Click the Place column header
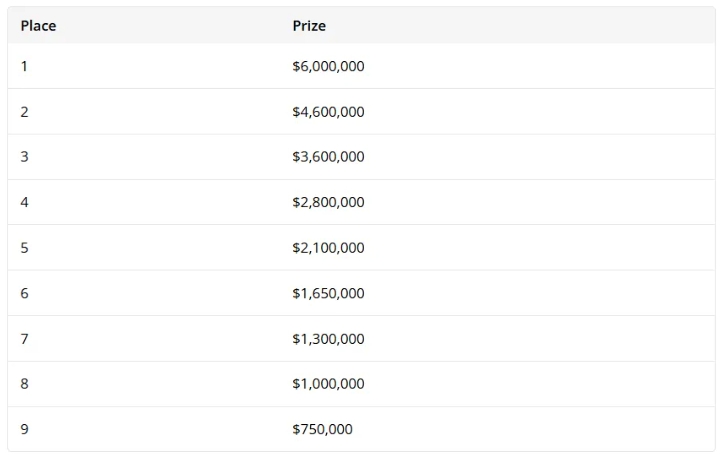The width and height of the screenshot is (723, 457). [x=38, y=26]
